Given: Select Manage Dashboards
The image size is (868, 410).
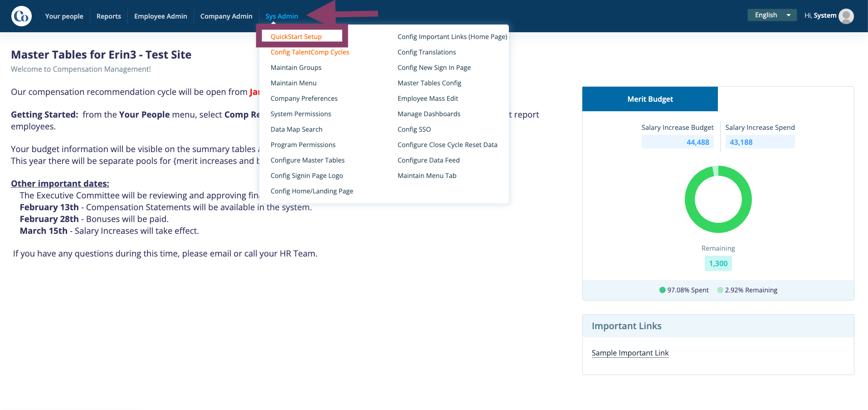Looking at the screenshot, I should (429, 114).
